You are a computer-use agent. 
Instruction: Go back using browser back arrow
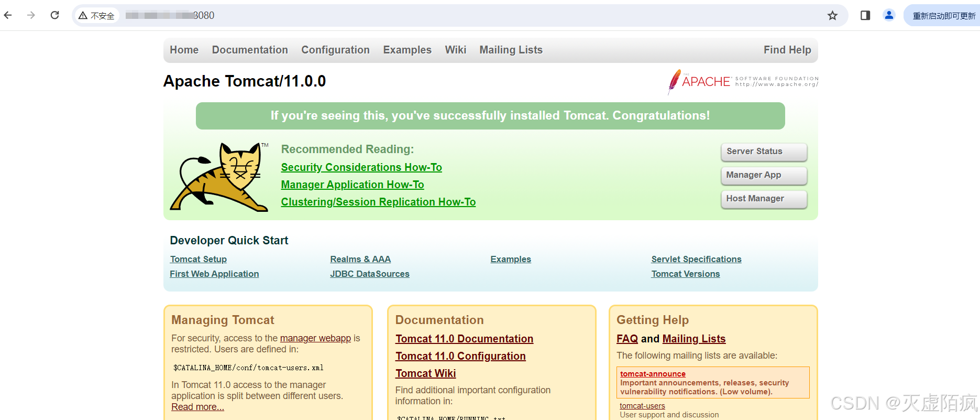8,15
